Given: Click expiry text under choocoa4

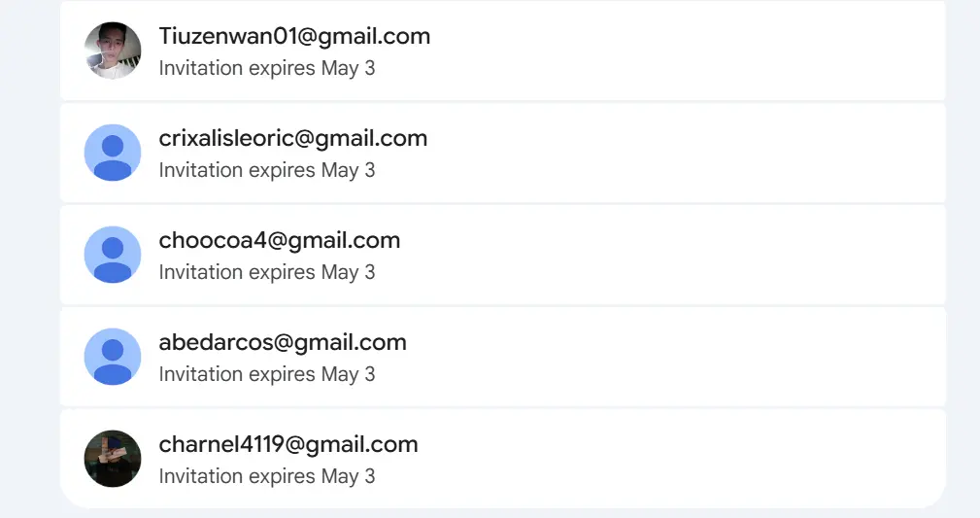Looking at the screenshot, I should click(x=267, y=272).
